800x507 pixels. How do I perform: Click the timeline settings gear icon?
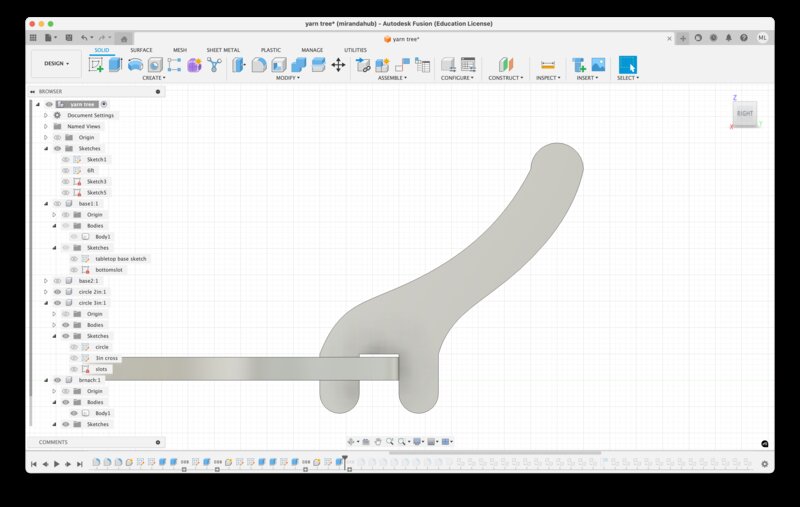click(765, 464)
